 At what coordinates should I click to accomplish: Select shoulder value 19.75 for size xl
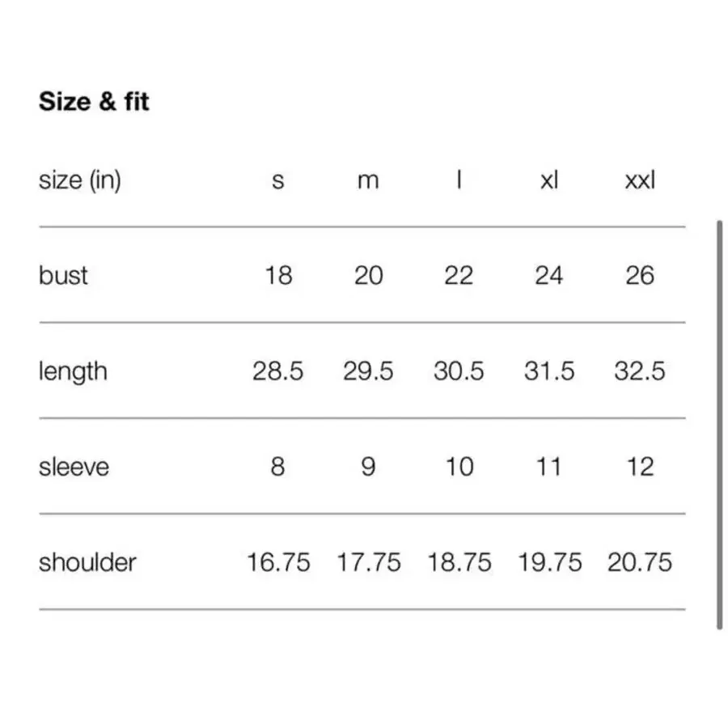click(549, 562)
